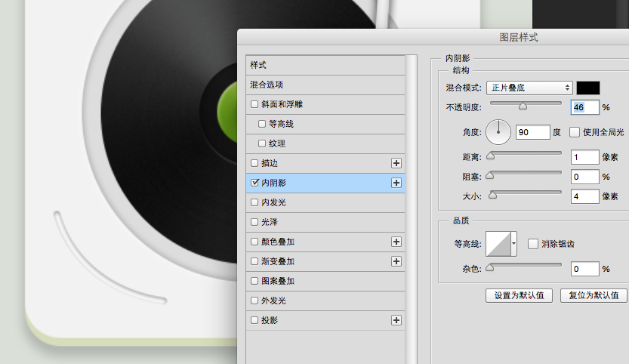Enable the 渐变叠加 checkbox
The width and height of the screenshot is (629, 364).
[254, 261]
